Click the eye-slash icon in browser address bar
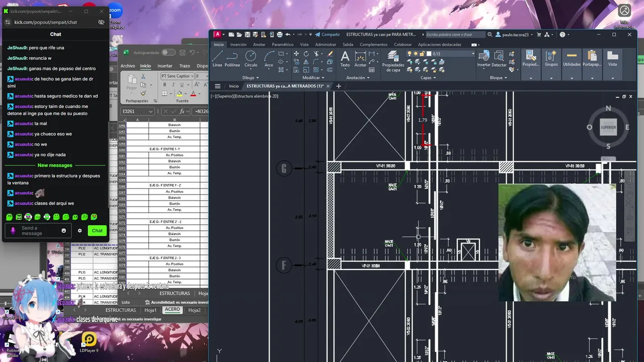The height and width of the screenshot is (362, 644). click(101, 22)
